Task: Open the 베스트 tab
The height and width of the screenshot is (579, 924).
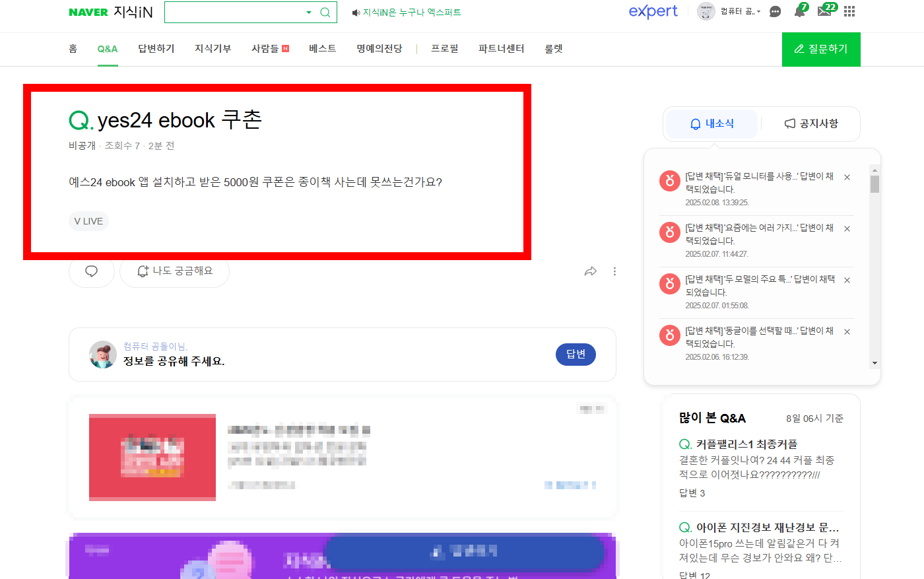Action: (323, 49)
